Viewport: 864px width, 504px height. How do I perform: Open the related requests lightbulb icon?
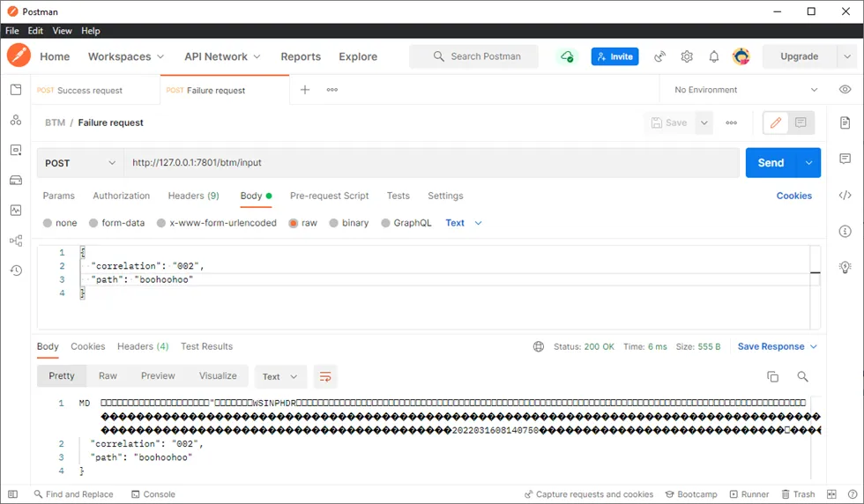845,268
